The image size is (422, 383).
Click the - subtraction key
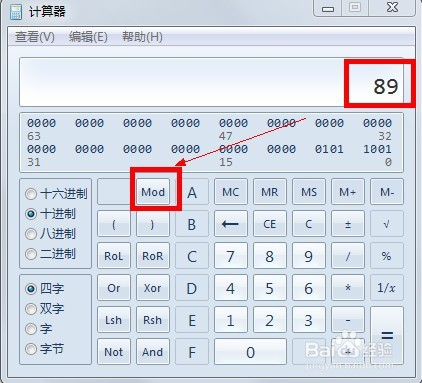pos(348,320)
